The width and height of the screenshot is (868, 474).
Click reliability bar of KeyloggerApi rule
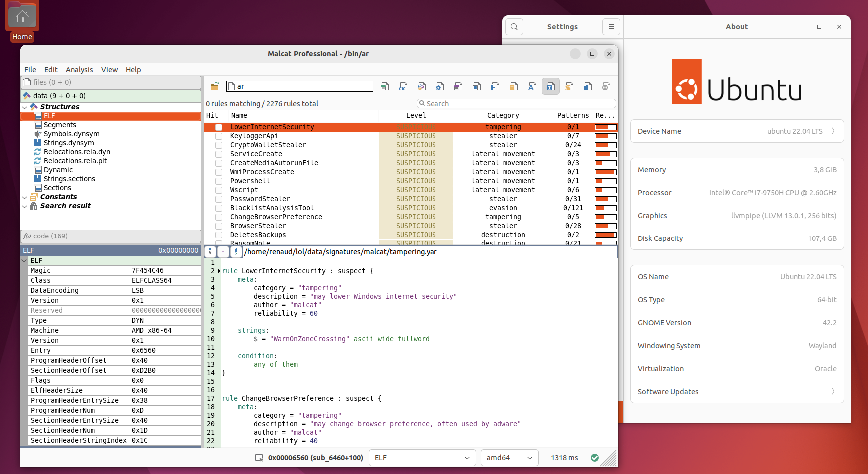coord(605,136)
